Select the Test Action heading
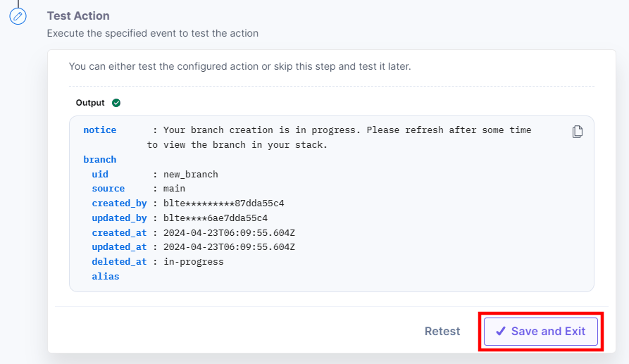 point(78,16)
